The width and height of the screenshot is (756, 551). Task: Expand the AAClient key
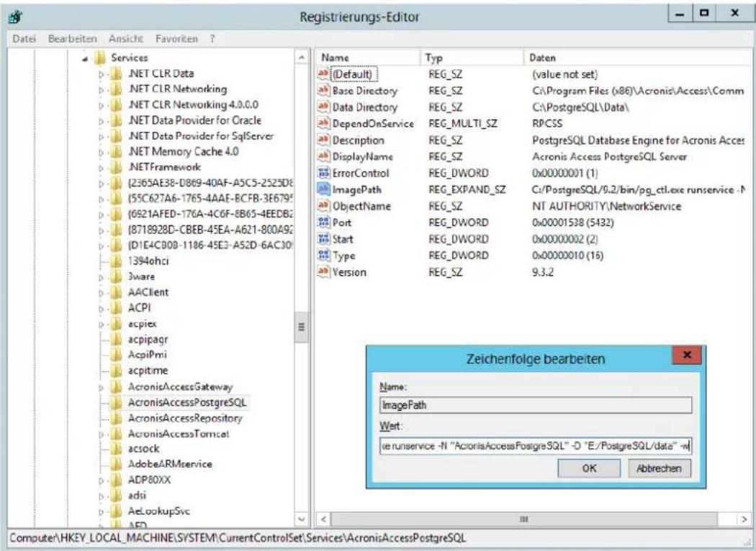coord(102,293)
